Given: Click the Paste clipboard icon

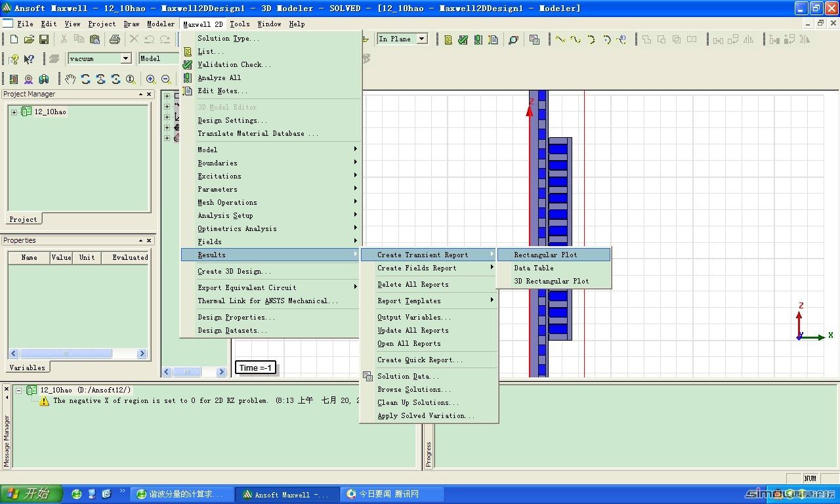Looking at the screenshot, I should coord(93,39).
